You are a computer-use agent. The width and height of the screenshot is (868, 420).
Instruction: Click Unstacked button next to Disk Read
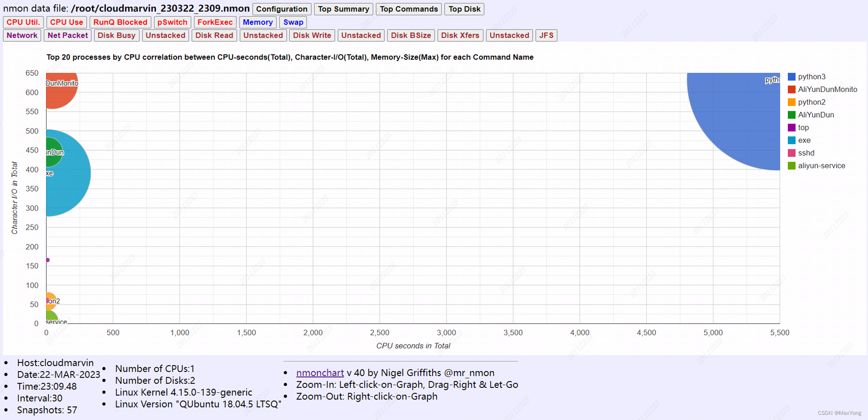pyautogui.click(x=263, y=35)
